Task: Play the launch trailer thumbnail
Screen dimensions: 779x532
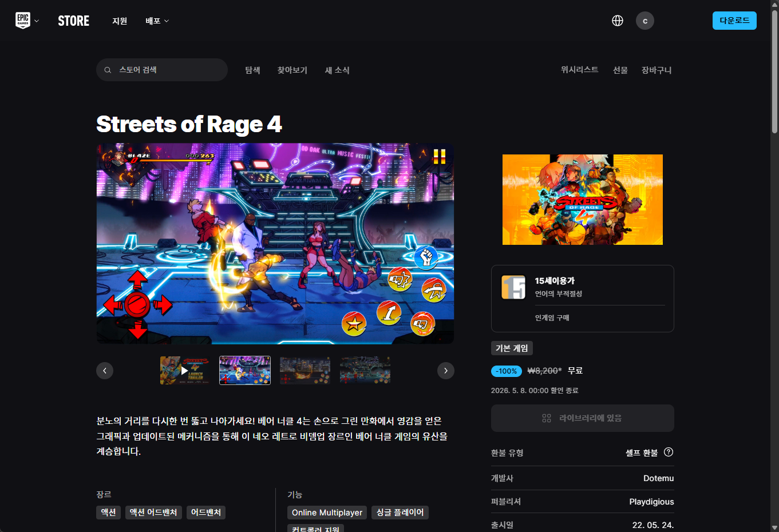Action: (x=185, y=370)
